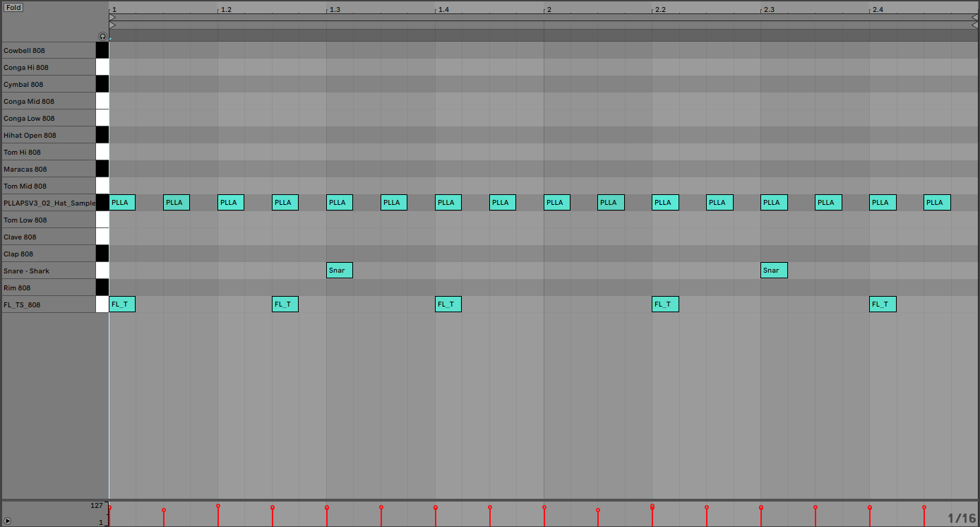Click the 1/16 grid value label
This screenshot has width=980, height=527.
[960, 518]
